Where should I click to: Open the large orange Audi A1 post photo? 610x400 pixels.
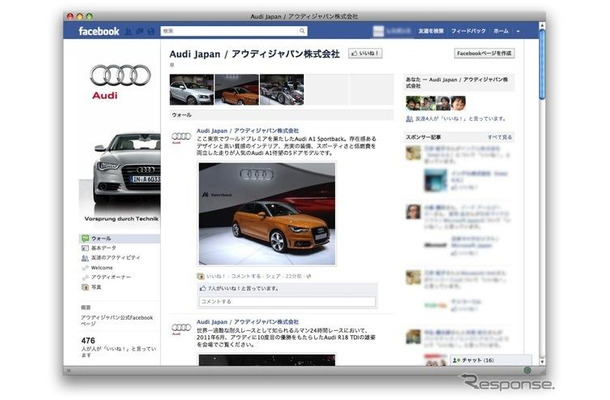pyautogui.click(x=267, y=214)
